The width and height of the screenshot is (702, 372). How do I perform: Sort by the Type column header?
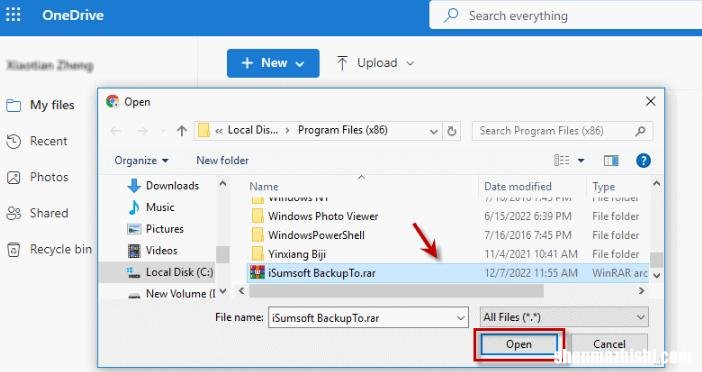[x=604, y=187]
